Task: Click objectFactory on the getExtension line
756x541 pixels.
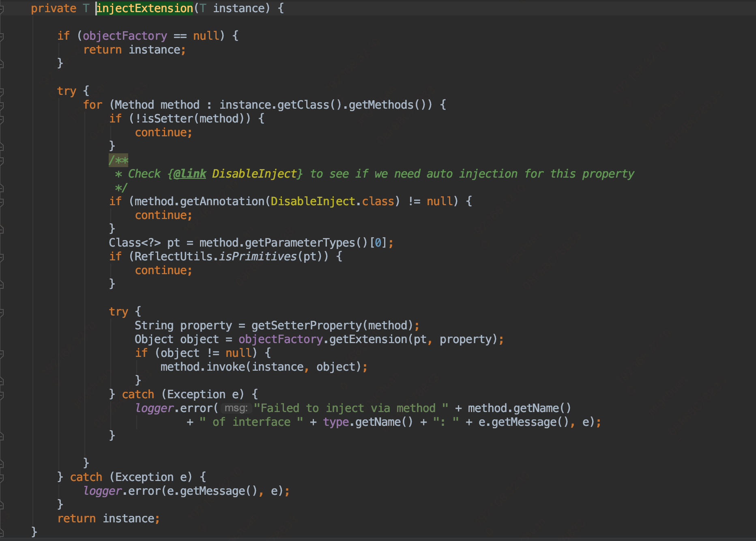Action: (x=281, y=339)
